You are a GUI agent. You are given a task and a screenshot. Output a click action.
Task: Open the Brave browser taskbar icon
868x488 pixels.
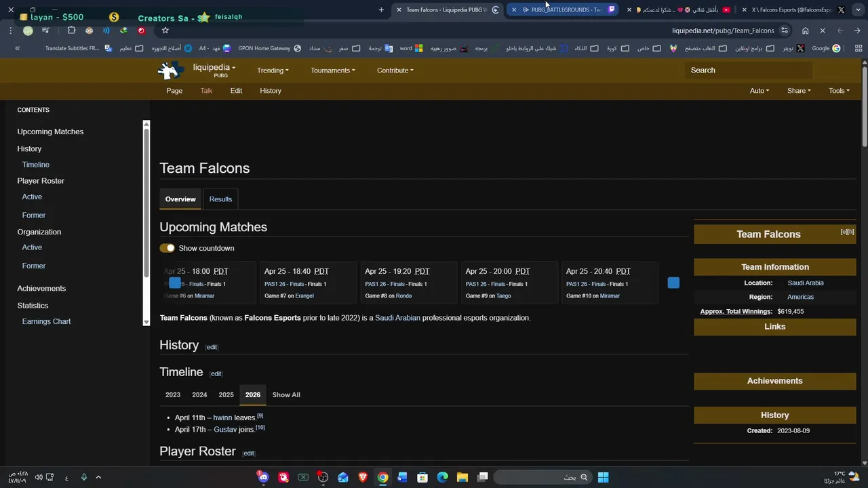[363, 477]
